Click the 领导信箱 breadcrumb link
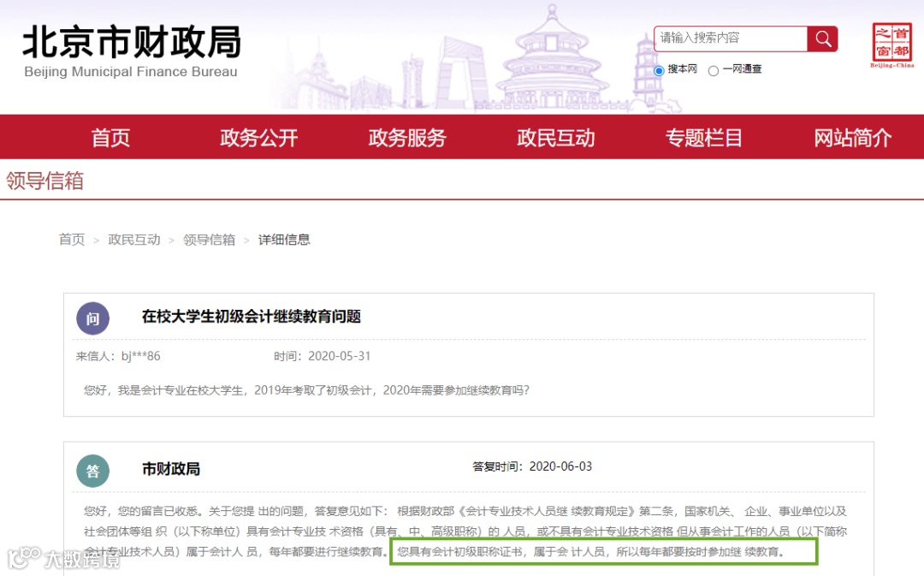924x576 pixels. pyautogui.click(x=210, y=240)
